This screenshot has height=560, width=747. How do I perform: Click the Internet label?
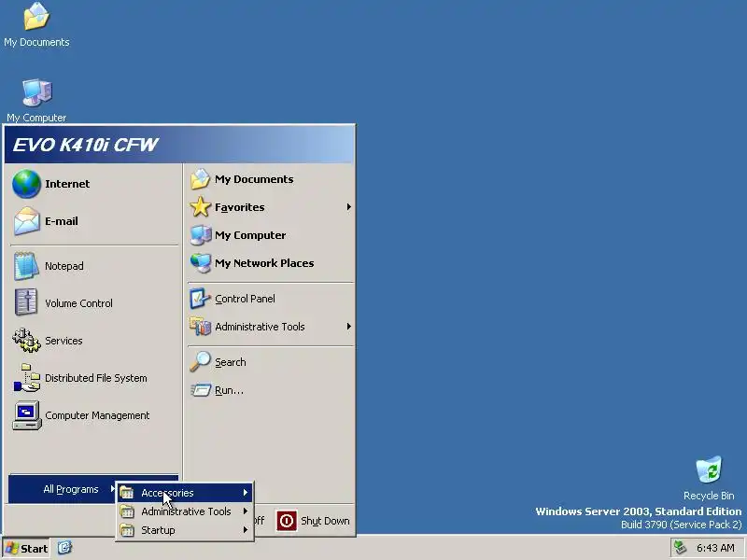[67, 184]
